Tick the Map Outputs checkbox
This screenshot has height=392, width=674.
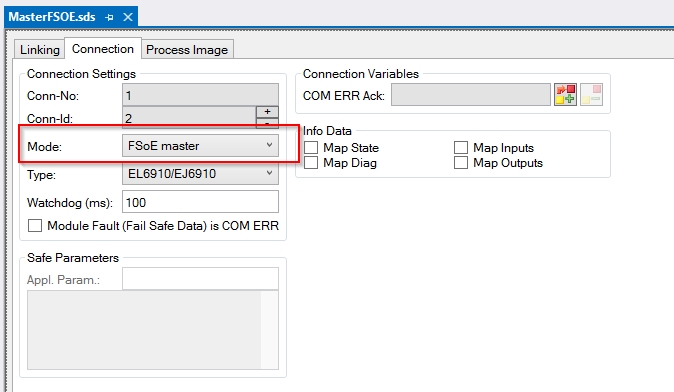(461, 162)
